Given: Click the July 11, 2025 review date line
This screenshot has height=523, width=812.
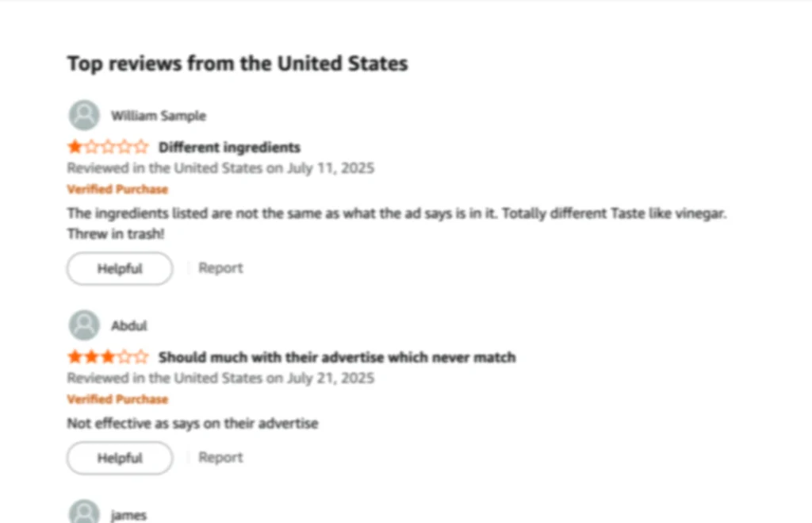Looking at the screenshot, I should pos(220,168).
